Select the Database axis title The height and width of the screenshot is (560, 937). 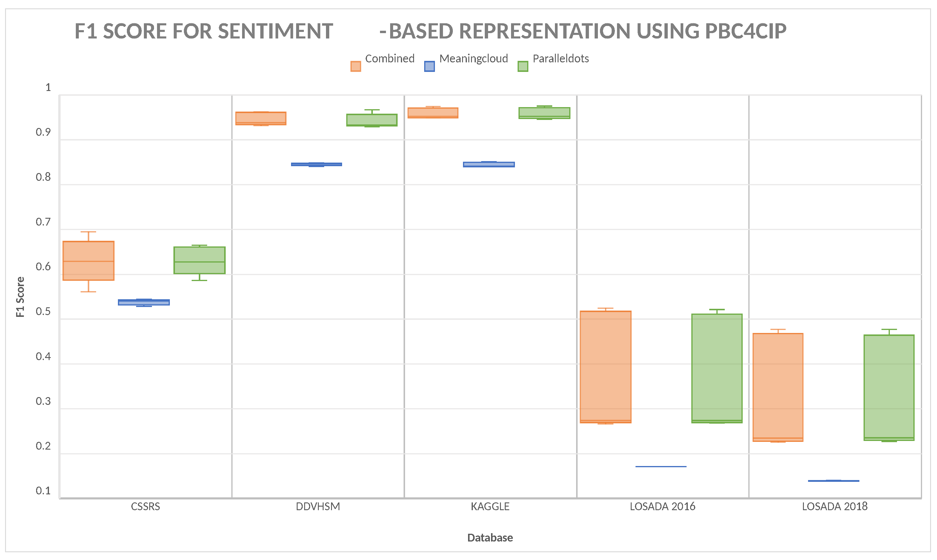pos(490,537)
